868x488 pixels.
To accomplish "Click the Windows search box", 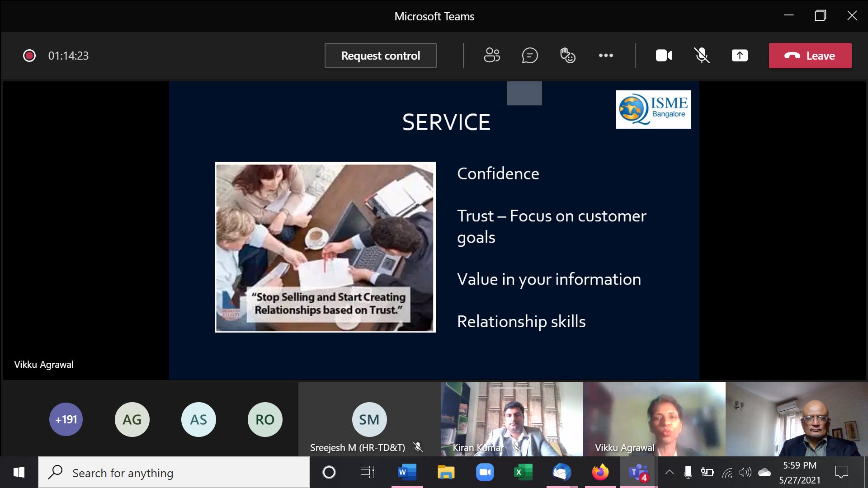I will 174,473.
